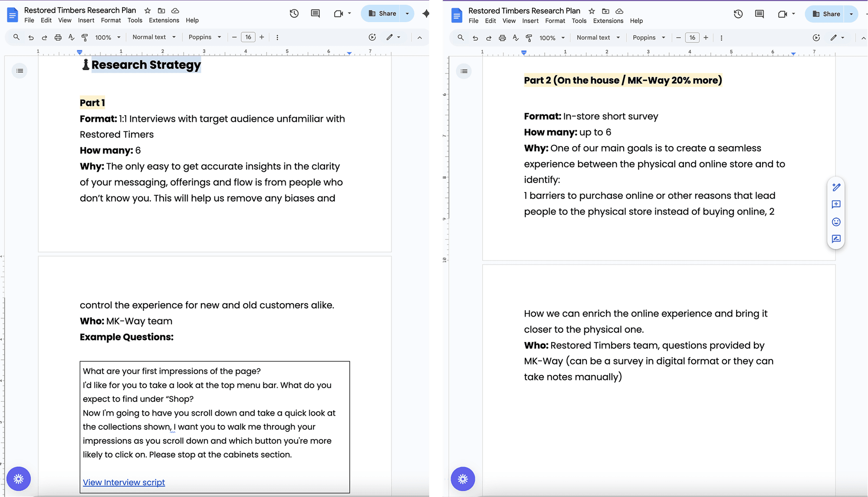868x497 pixels.
Task: Check cloud save status in left window
Action: coord(175,10)
